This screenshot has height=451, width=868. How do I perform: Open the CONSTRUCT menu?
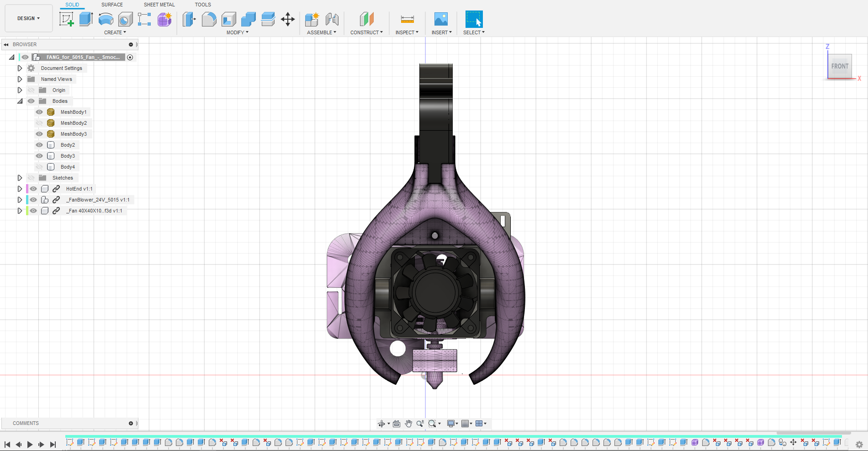click(366, 32)
